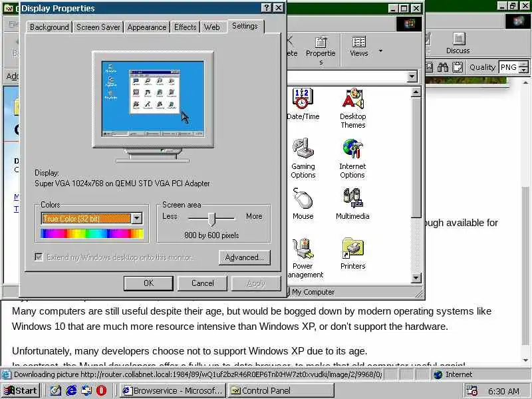The width and height of the screenshot is (532, 399).
Task: Click the browser page scroll down arrow
Action: [x=526, y=360]
